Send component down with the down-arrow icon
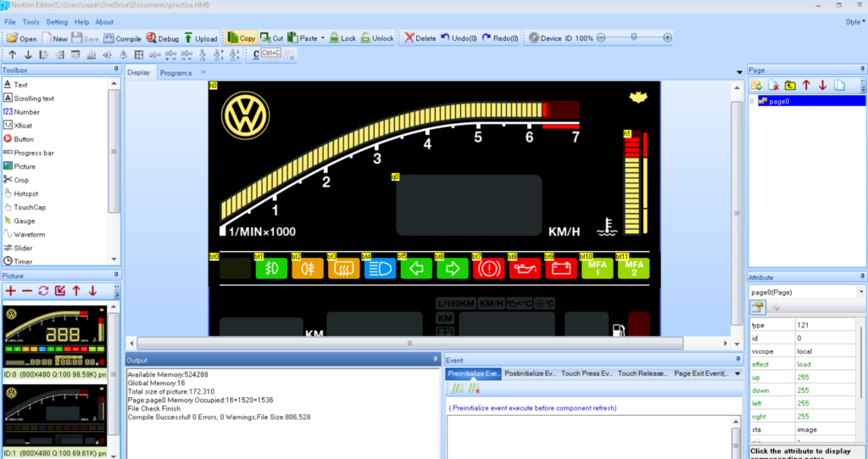This screenshot has height=459, width=868. click(28, 54)
